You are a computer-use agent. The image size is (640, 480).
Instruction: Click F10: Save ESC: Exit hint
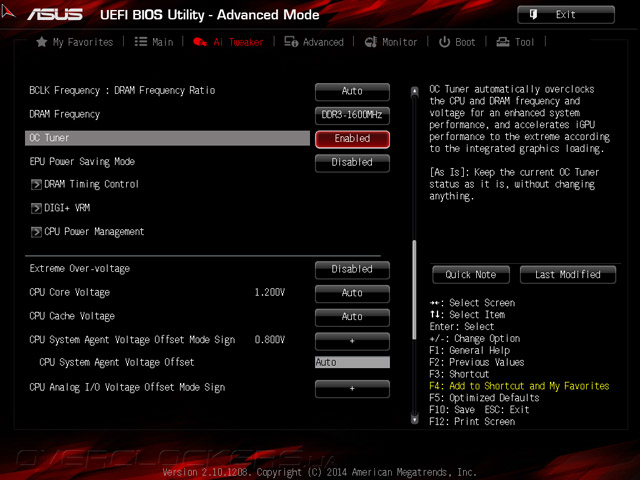pyautogui.click(x=479, y=410)
